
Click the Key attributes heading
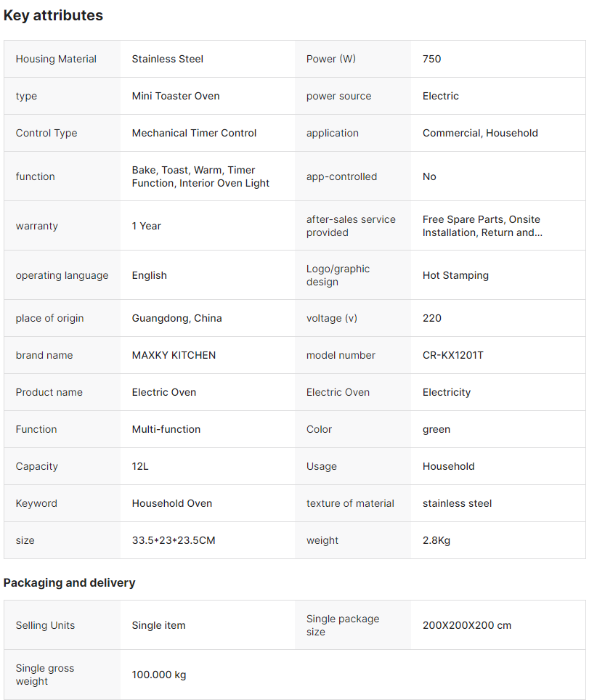(53, 15)
